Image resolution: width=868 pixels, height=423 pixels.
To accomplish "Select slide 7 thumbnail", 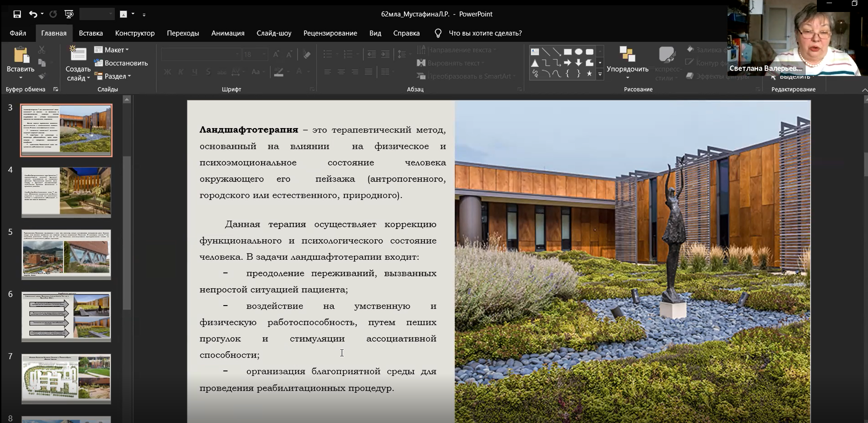I will pos(66,379).
